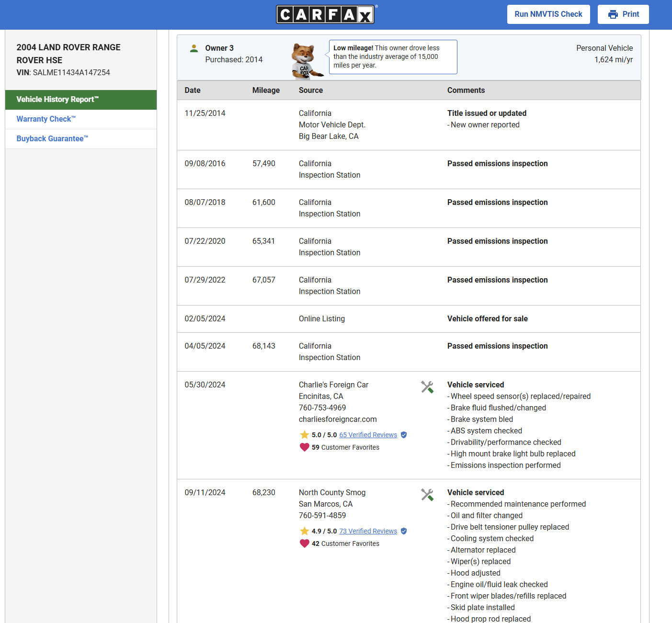Click heart icon next to 59 Customer Favorites
Screen dimensions: 672x623
pos(304,447)
